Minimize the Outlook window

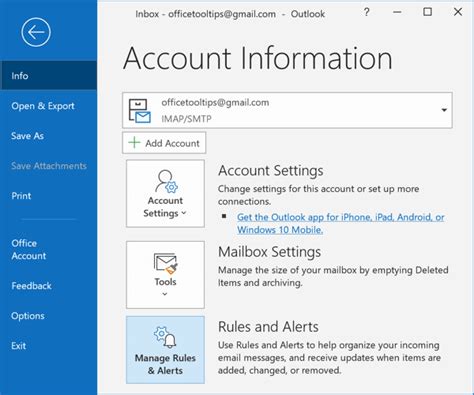click(x=397, y=12)
